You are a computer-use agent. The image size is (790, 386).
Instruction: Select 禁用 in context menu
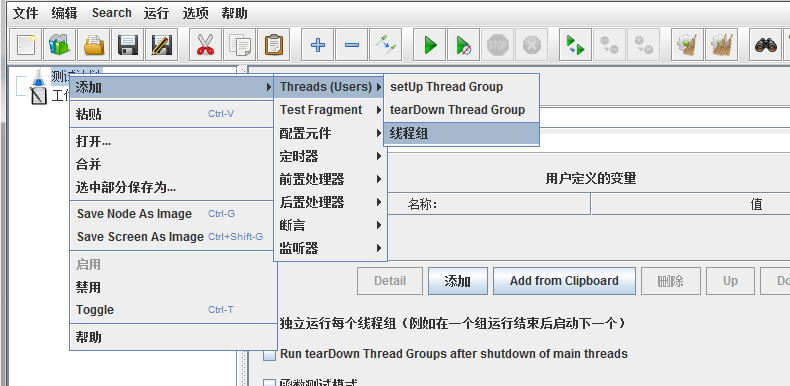pos(173,287)
